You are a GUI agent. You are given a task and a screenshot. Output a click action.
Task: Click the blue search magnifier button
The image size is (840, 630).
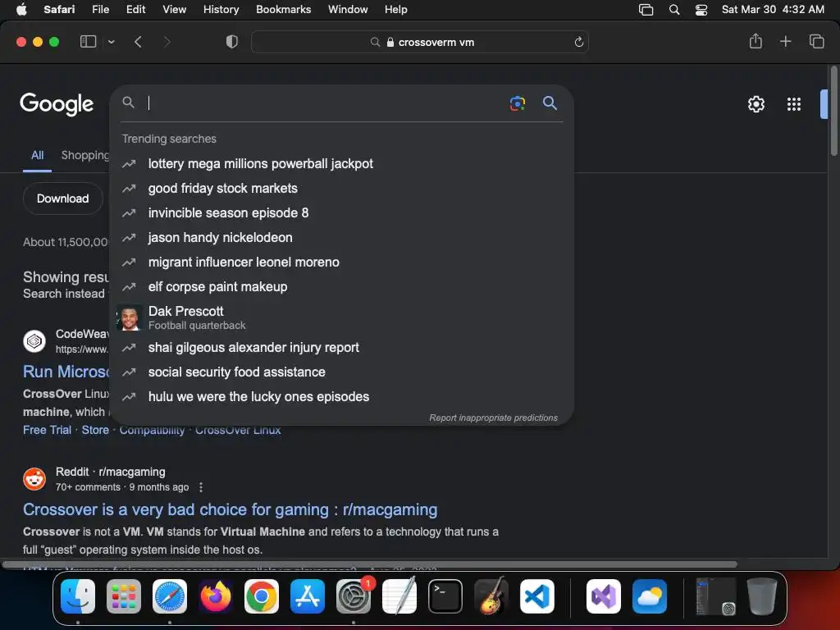[x=550, y=103]
